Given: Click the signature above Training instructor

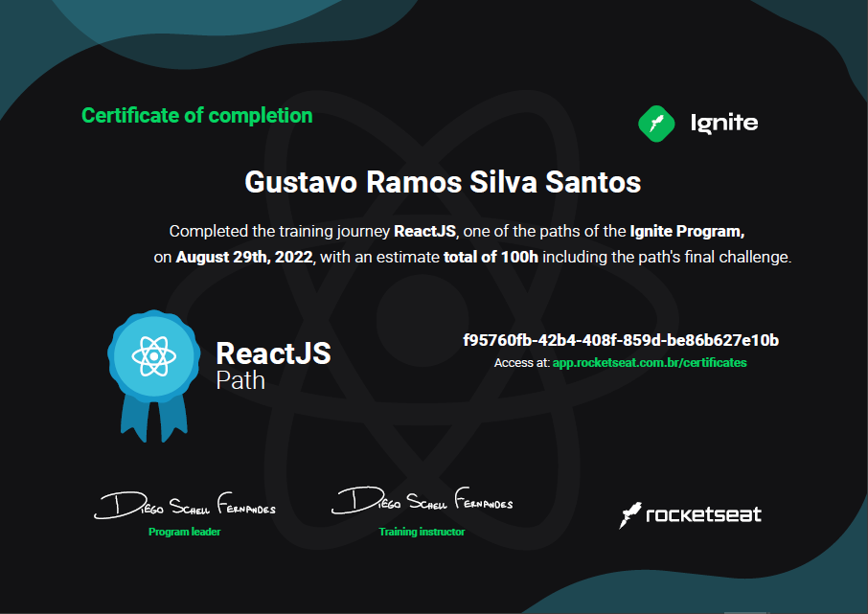Looking at the screenshot, I should click(422, 500).
